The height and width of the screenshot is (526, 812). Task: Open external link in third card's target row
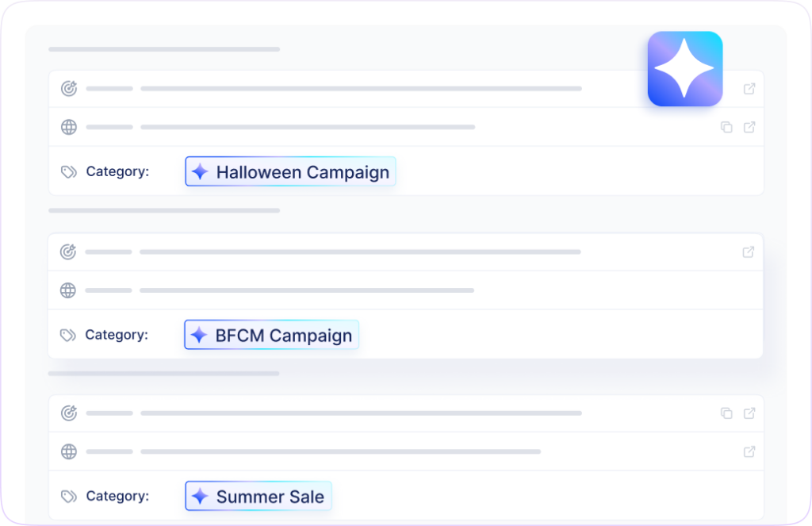pos(749,413)
